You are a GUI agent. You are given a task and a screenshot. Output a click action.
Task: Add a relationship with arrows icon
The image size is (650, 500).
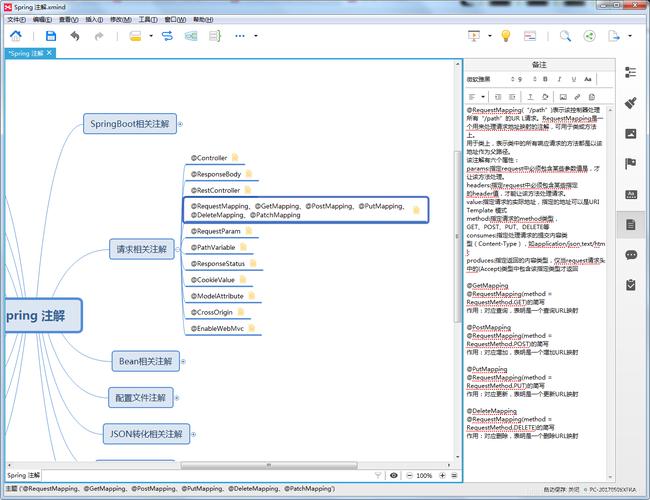coord(167,36)
